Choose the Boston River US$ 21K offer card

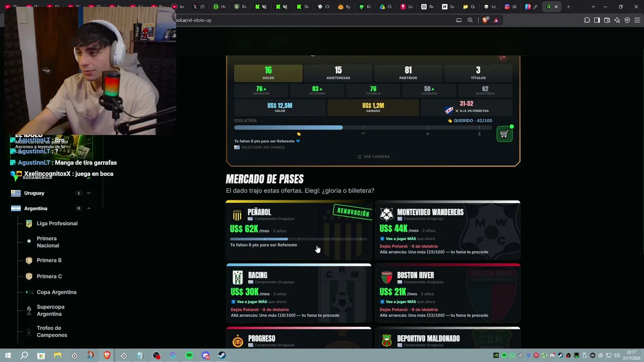[448, 293]
